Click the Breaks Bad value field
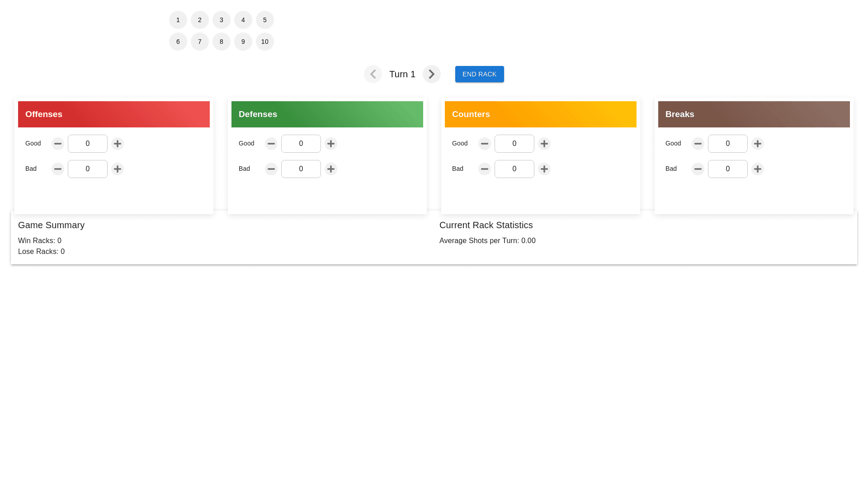The width and height of the screenshot is (868, 488). [x=728, y=169]
